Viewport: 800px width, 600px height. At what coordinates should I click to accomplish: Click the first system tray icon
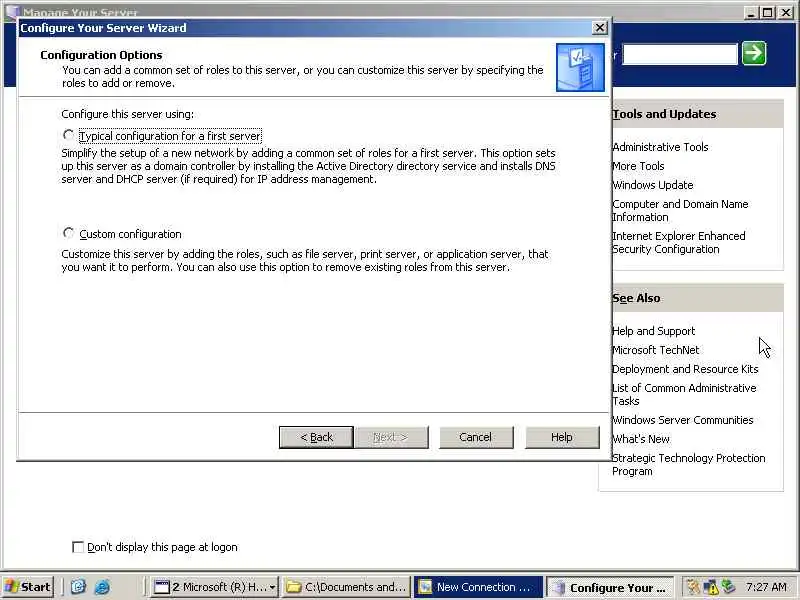[x=692, y=587]
